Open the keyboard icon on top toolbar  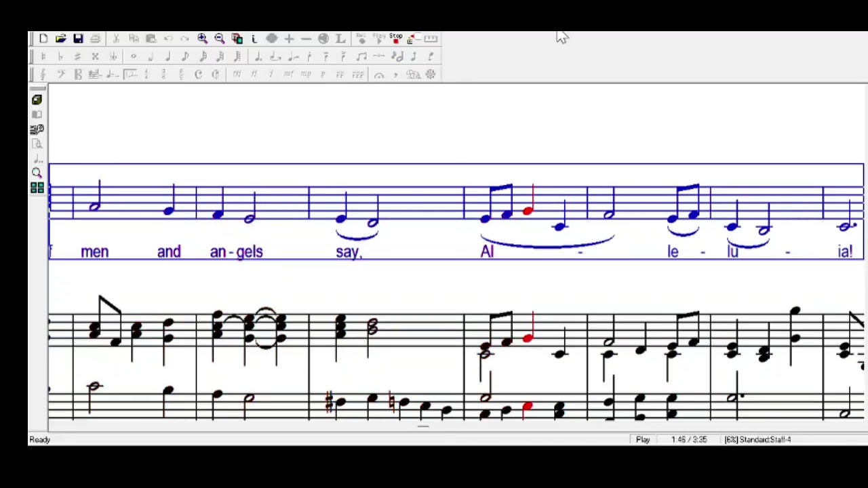pos(431,39)
